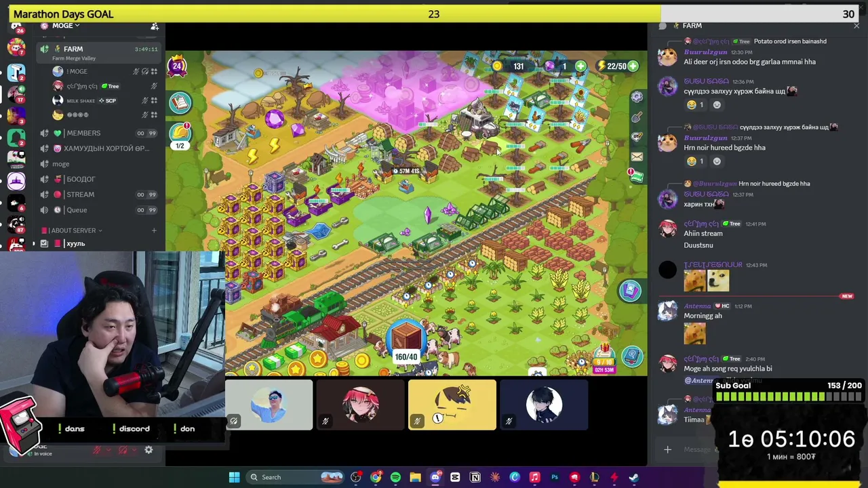868x488 pixels.
Task: Select the dark-haired anime avatar voice tile
Action: coord(544,405)
